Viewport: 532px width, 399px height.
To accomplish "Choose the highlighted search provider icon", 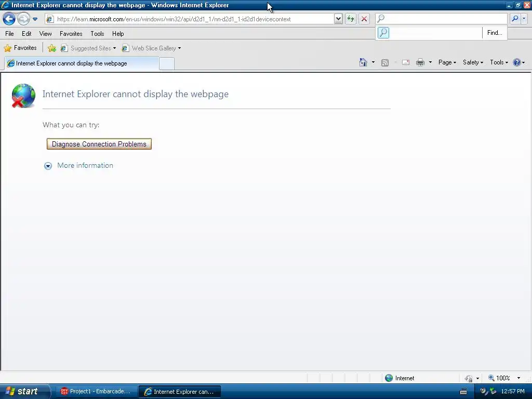I will [x=383, y=33].
